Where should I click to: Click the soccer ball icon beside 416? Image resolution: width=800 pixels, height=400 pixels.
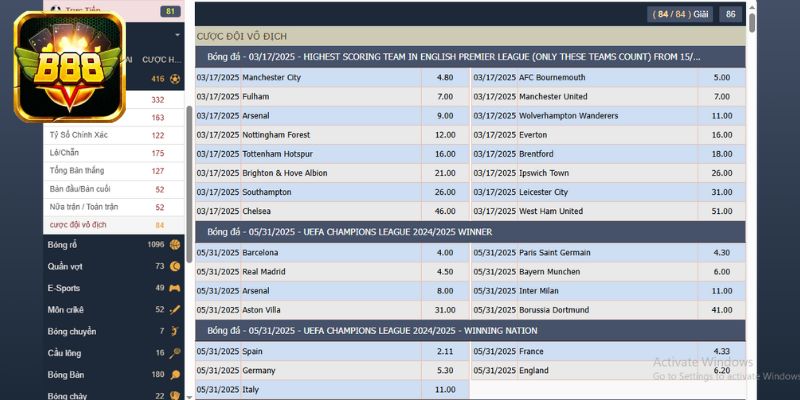pyautogui.click(x=175, y=79)
